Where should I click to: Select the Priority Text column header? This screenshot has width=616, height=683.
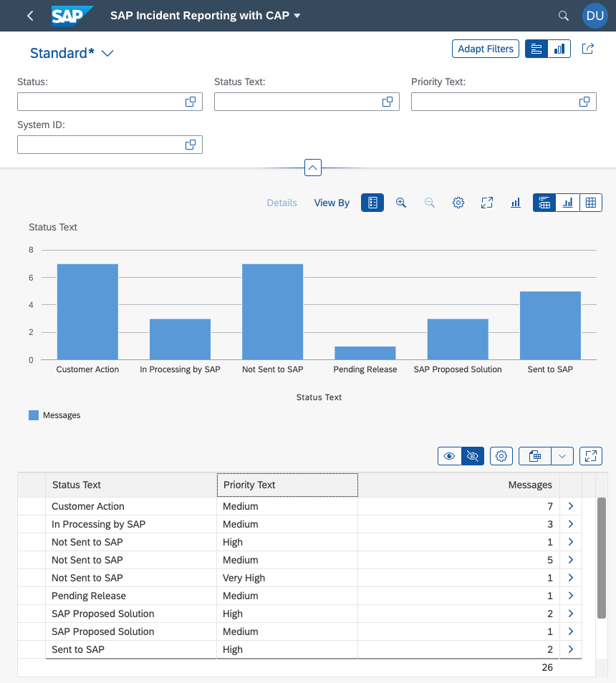click(x=287, y=485)
